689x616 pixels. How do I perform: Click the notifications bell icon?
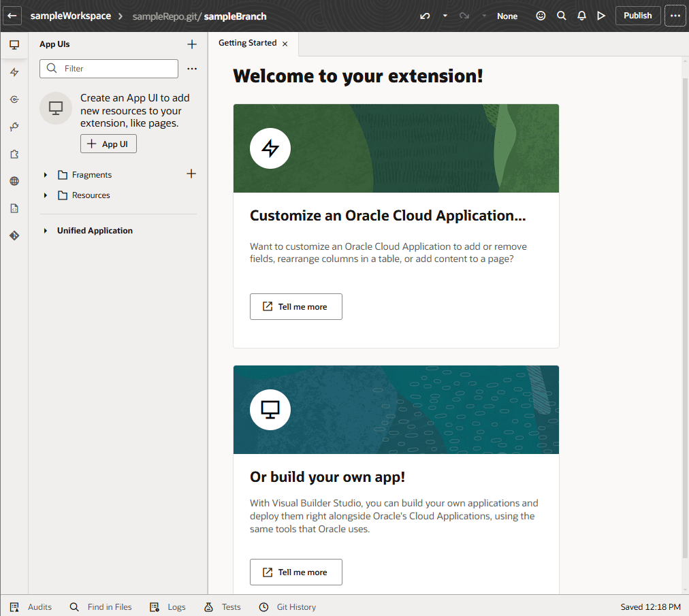[581, 16]
